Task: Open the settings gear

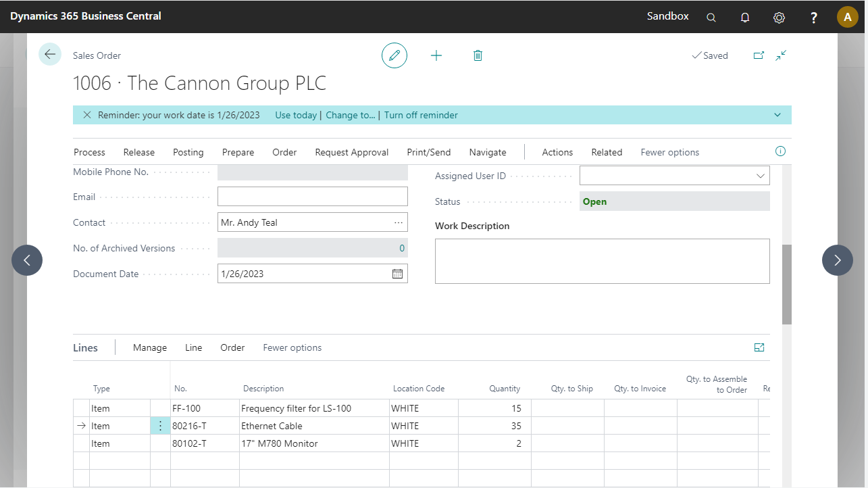Action: coord(779,18)
